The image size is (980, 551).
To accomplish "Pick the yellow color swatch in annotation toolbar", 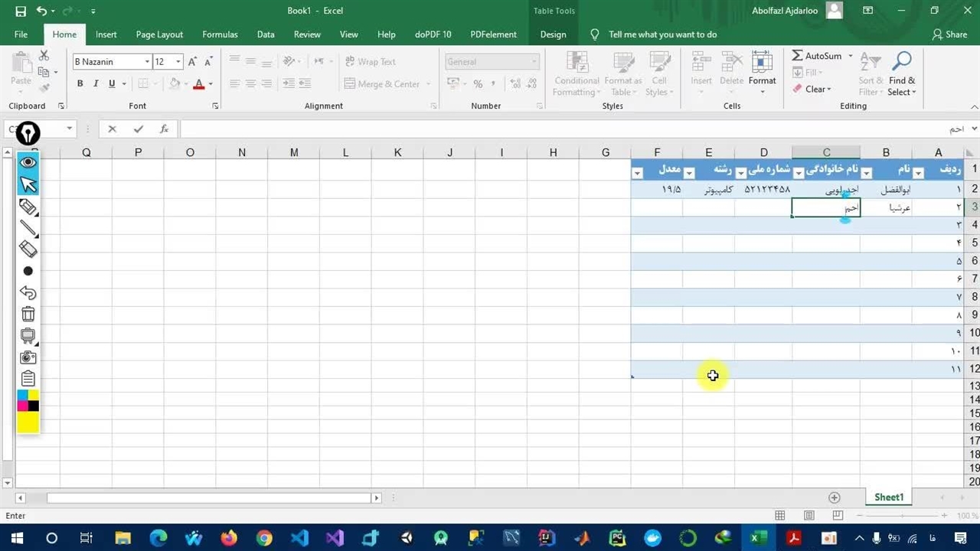I will pyautogui.click(x=28, y=422).
